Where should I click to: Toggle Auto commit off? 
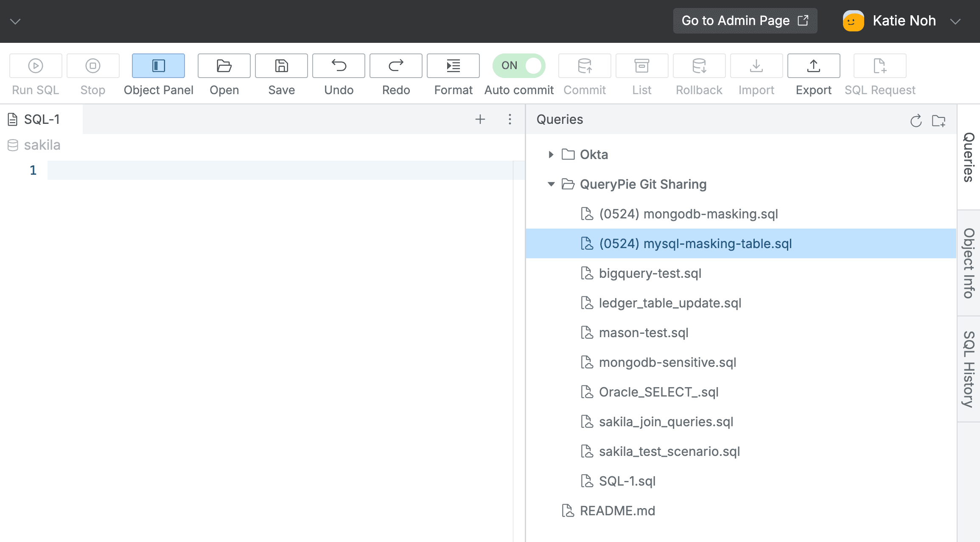[518, 66]
